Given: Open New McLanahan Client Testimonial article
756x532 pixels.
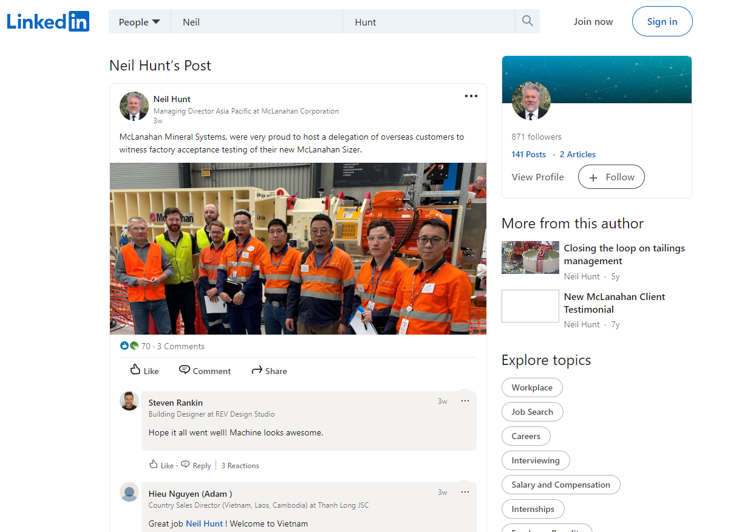Looking at the screenshot, I should [x=615, y=303].
